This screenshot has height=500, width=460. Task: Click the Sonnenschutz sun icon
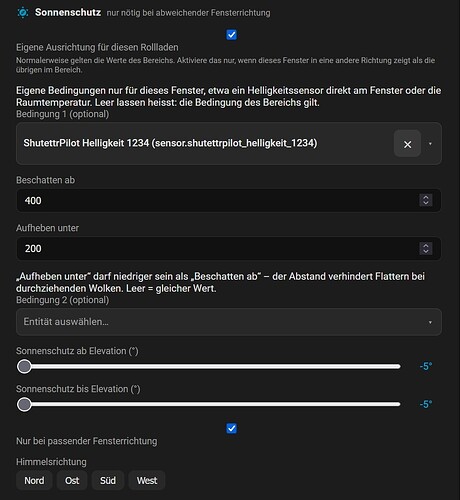(23, 13)
